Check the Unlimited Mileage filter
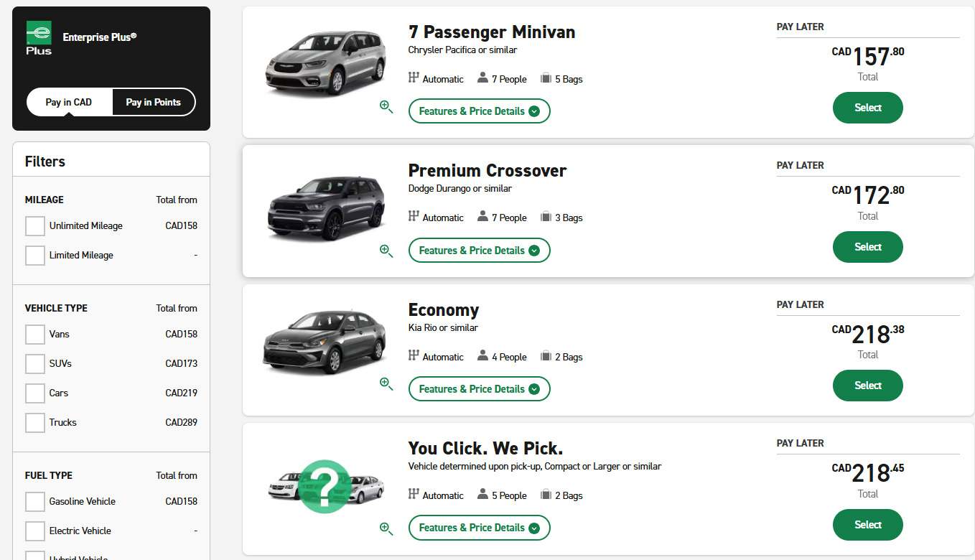The height and width of the screenshot is (560, 975). (35, 226)
